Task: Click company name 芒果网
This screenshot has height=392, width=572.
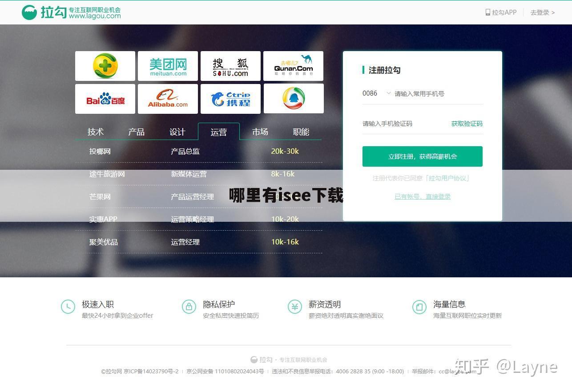Action: pos(100,196)
